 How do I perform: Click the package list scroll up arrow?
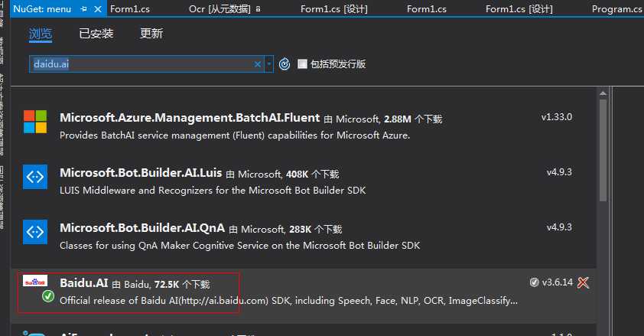point(603,93)
